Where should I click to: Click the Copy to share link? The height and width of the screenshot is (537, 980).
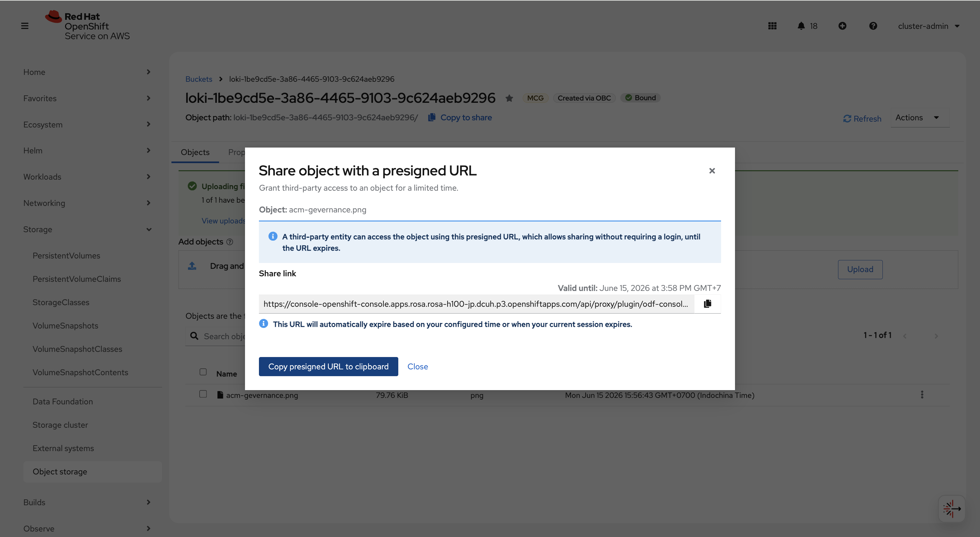[466, 117]
